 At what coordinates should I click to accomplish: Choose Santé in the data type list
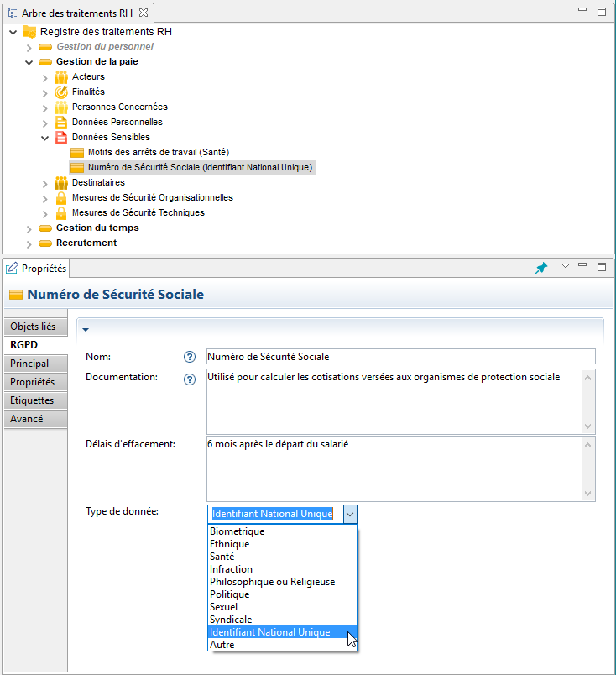point(222,557)
